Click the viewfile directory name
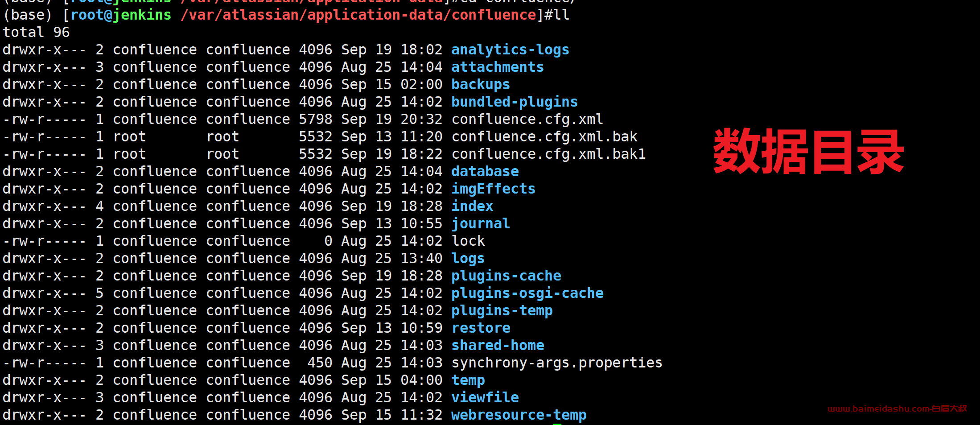980x425 pixels. 485,398
